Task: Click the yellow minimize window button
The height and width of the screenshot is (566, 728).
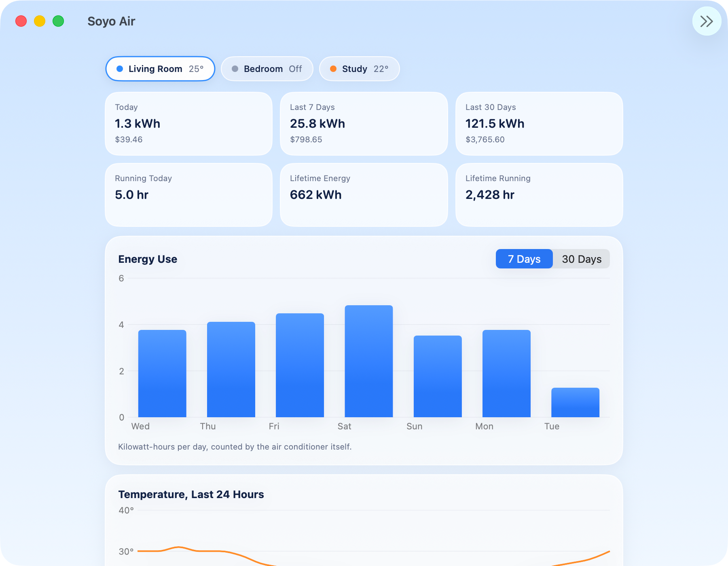Action: [x=40, y=21]
